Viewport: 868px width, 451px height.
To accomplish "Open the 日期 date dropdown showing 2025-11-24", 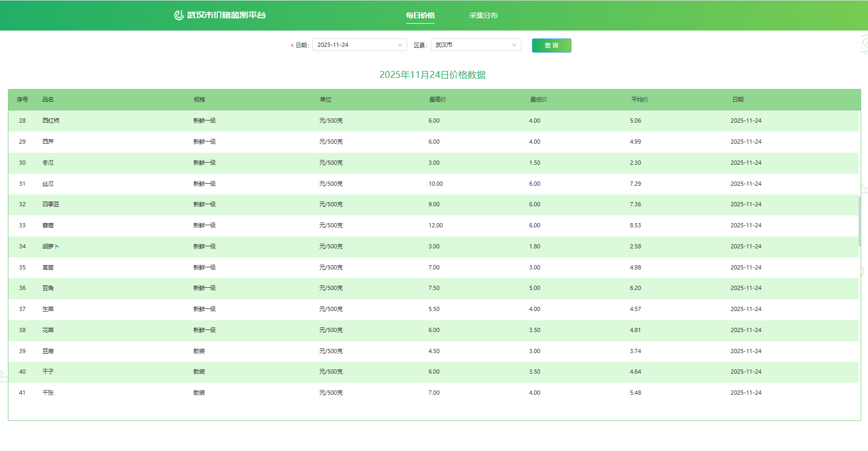I will (x=359, y=45).
